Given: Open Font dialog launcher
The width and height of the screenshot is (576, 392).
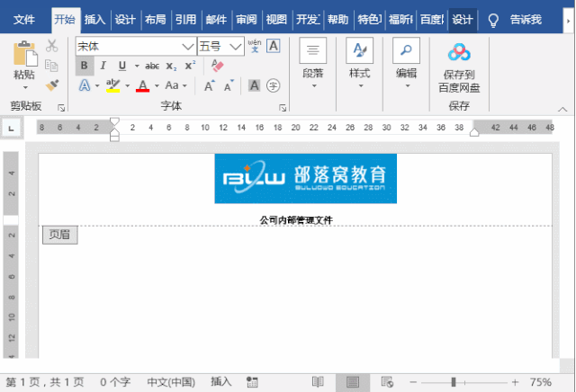Looking at the screenshot, I should point(283,108).
